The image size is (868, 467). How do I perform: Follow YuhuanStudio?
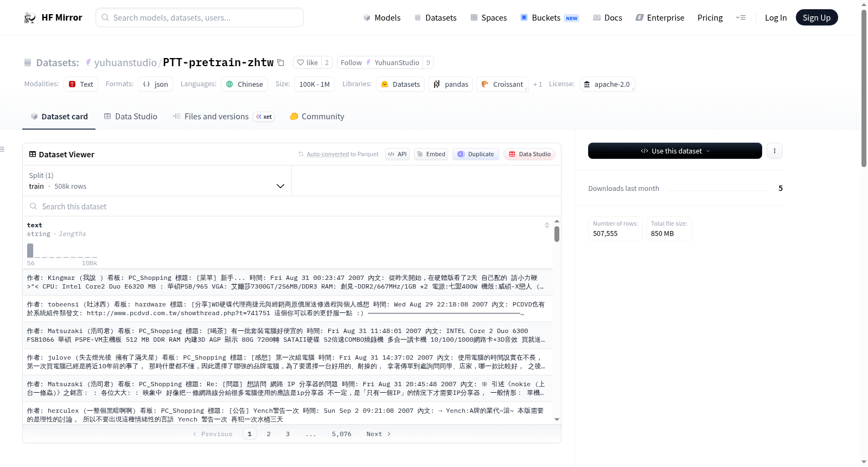tap(380, 62)
